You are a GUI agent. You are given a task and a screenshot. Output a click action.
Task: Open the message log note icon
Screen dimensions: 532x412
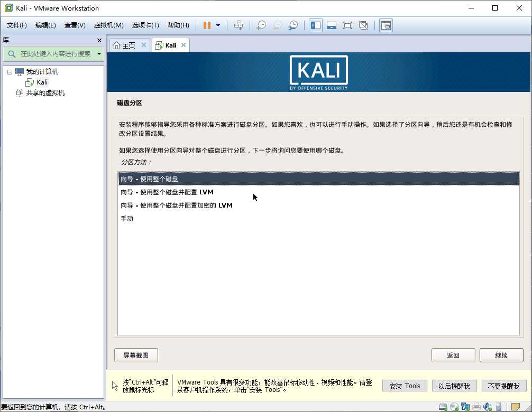(x=516, y=407)
